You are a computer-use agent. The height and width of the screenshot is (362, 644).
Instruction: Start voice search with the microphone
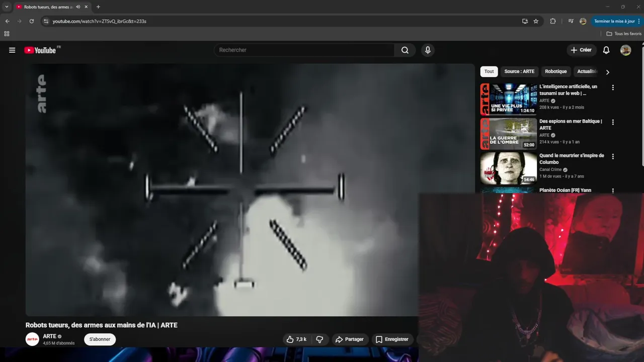(x=428, y=50)
